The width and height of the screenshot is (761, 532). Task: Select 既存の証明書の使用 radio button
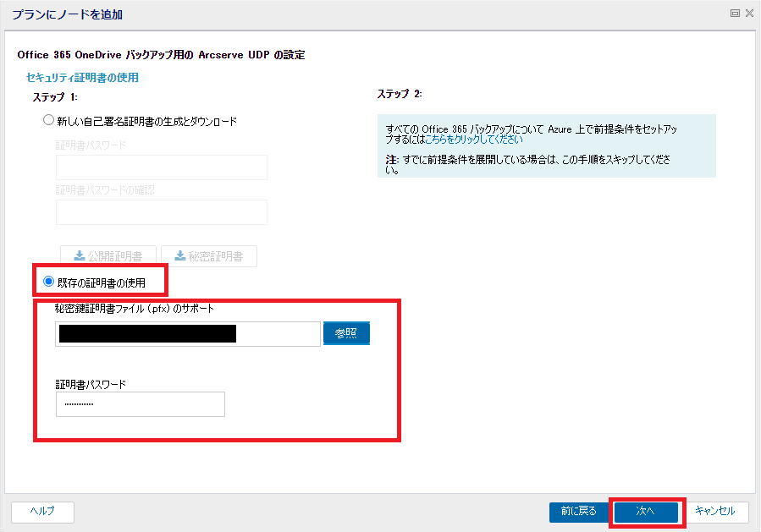click(48, 282)
